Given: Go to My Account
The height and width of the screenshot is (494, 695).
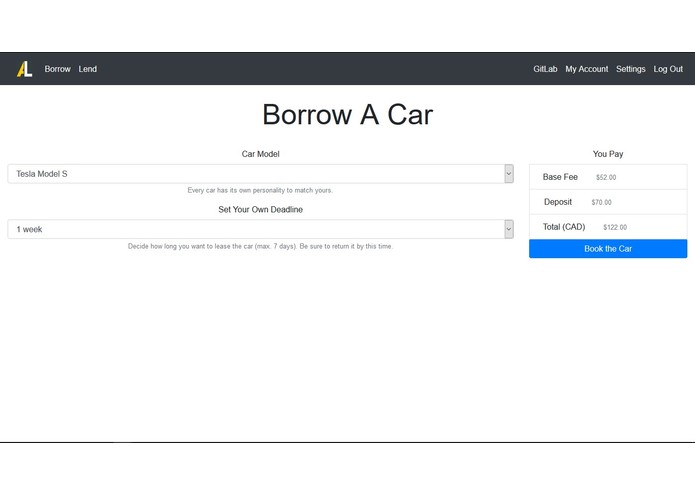Looking at the screenshot, I should (x=586, y=69).
